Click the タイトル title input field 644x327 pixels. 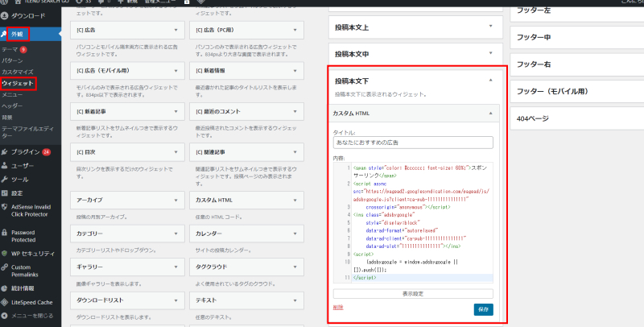pyautogui.click(x=412, y=142)
